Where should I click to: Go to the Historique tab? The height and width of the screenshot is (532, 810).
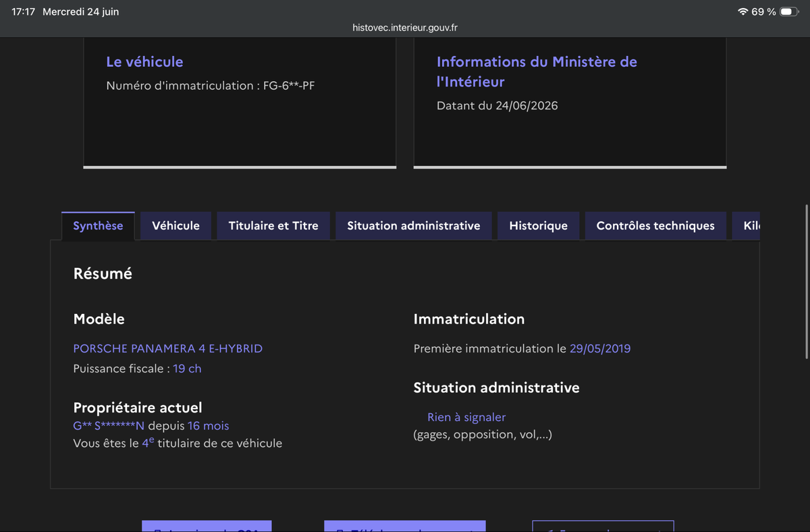click(538, 225)
